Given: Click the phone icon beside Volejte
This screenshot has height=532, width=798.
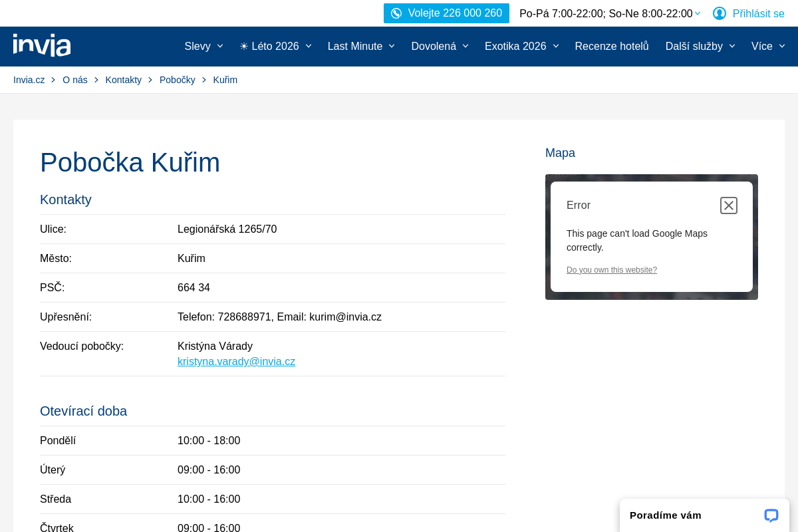Looking at the screenshot, I should [x=396, y=13].
